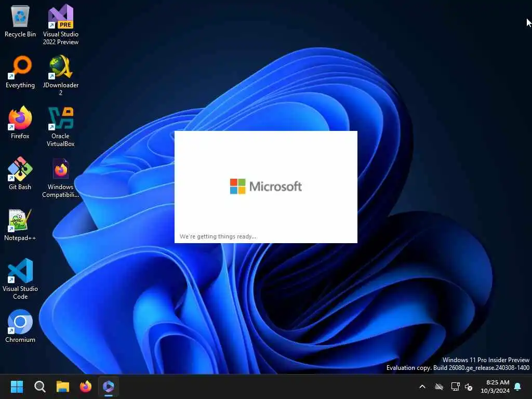Screen dimensions: 532x399
Task: Click "We're getting things ready..." text
Action: (x=218, y=236)
